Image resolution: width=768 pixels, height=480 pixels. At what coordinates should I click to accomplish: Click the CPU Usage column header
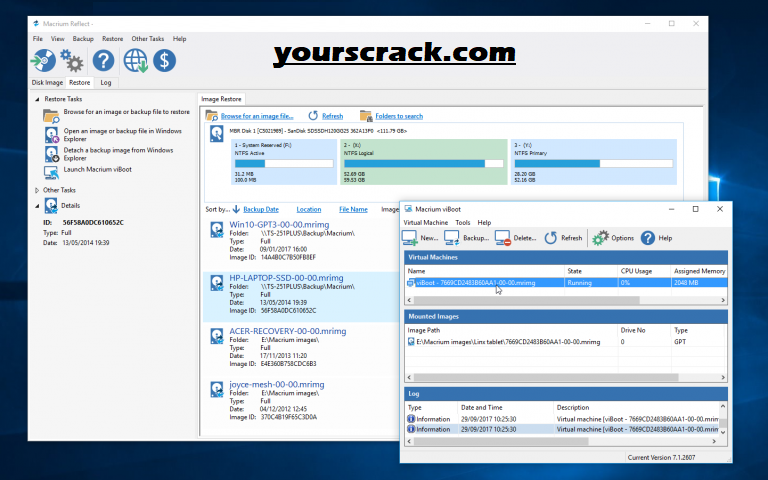644,271
